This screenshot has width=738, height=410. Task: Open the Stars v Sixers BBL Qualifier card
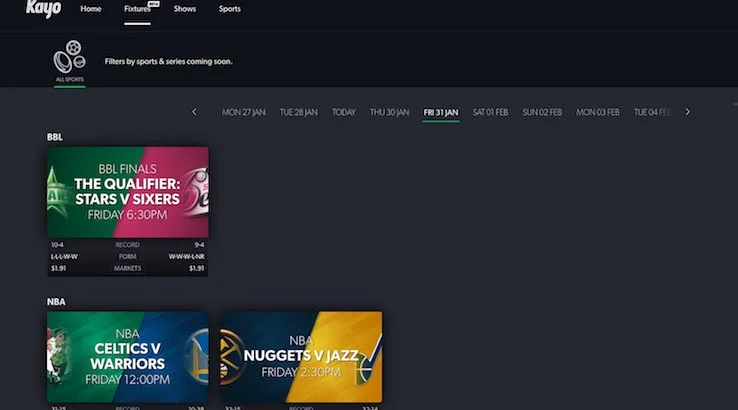[128, 192]
